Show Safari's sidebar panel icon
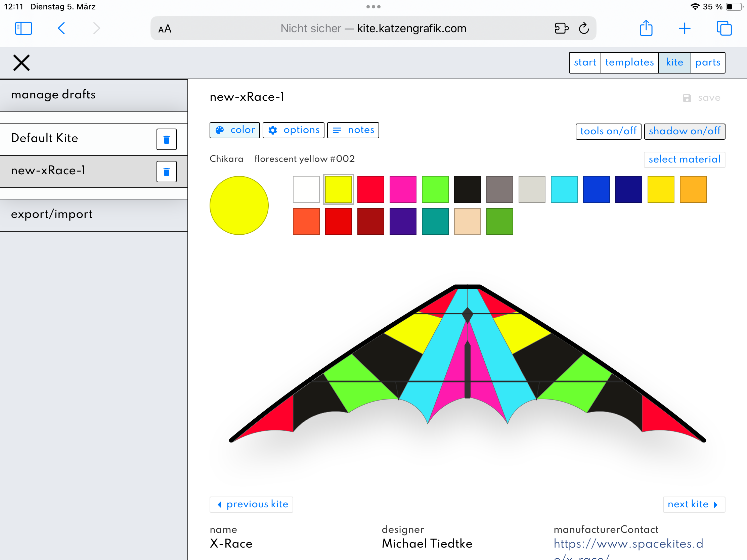The height and width of the screenshot is (560, 747). pyautogui.click(x=23, y=28)
